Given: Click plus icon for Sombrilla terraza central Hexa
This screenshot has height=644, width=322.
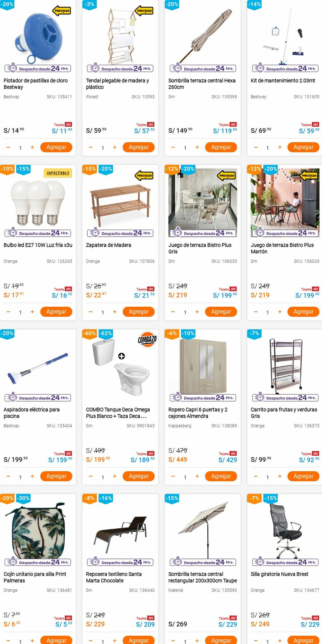Looking at the screenshot, I should [x=197, y=147].
